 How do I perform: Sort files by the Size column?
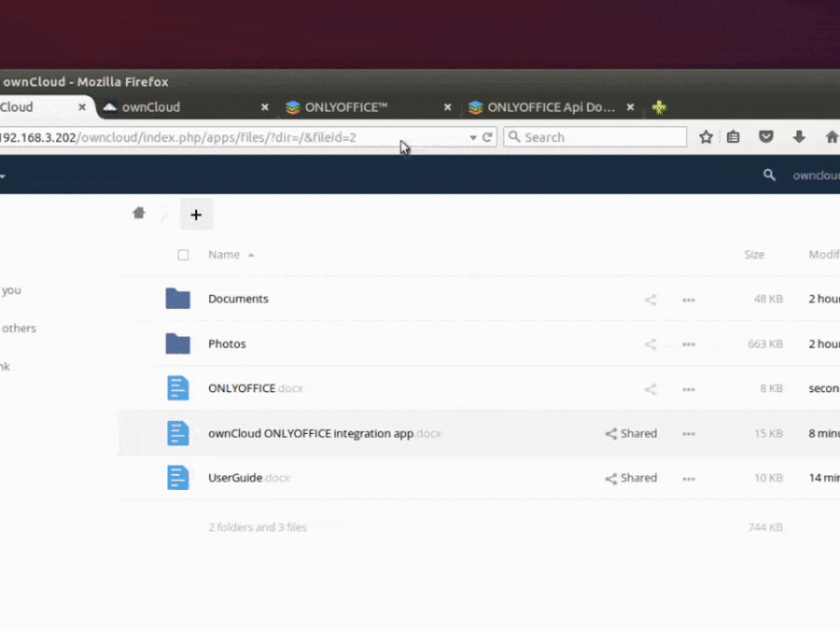tap(754, 255)
